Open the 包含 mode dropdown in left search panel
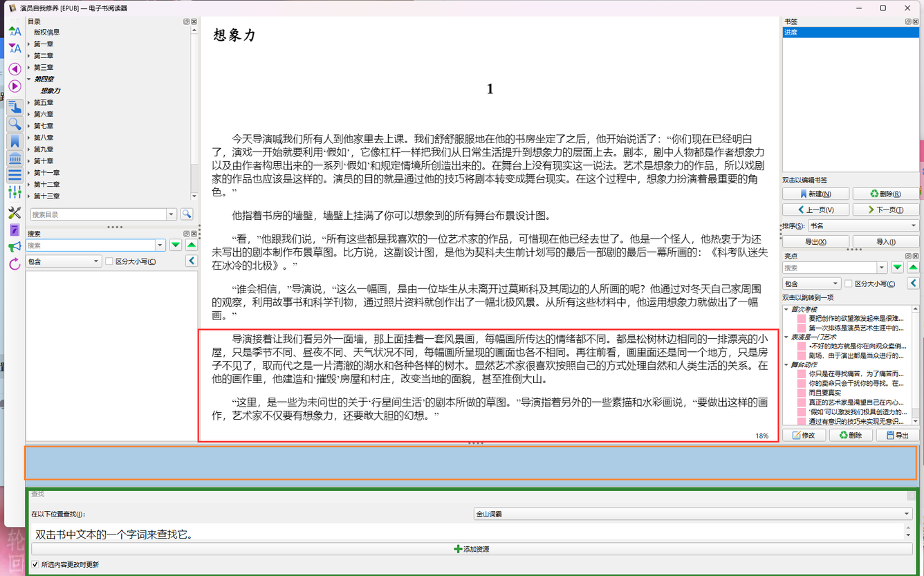 (x=64, y=261)
